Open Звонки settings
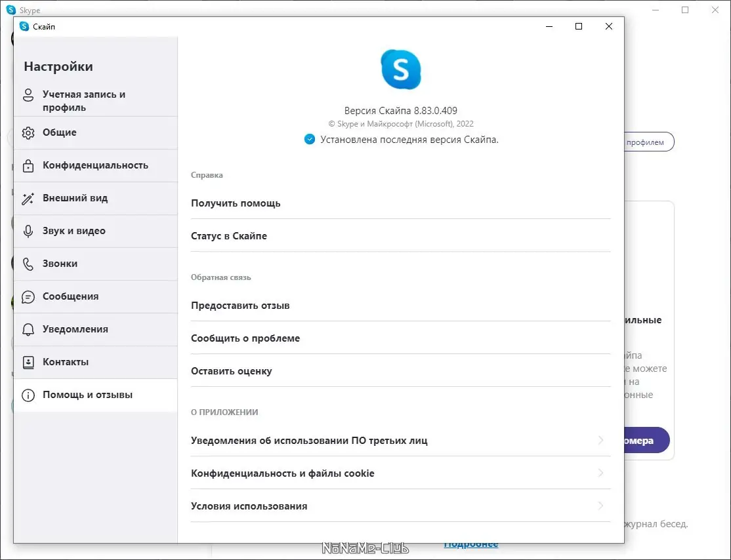The height and width of the screenshot is (560, 731). 96,264
